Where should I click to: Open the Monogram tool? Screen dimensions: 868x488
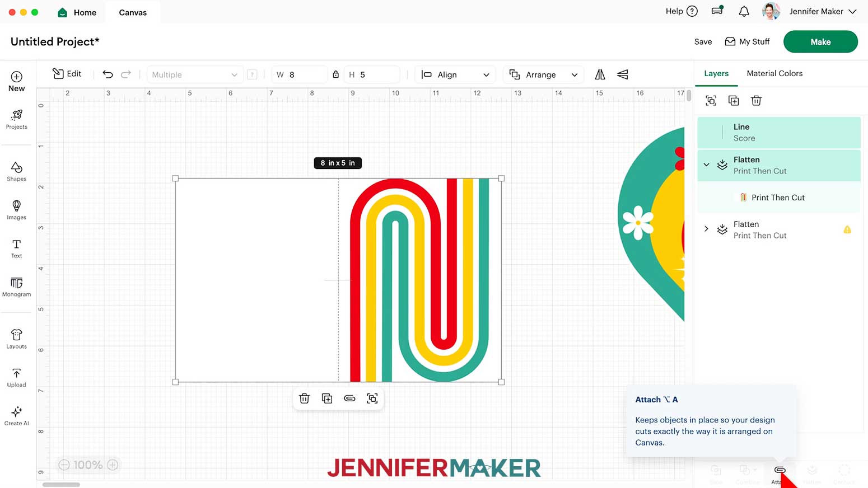17,287
